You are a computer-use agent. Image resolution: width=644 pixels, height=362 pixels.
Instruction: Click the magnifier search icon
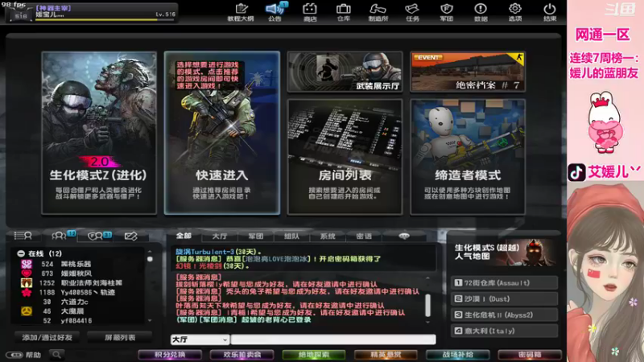pyautogui.click(x=56, y=355)
